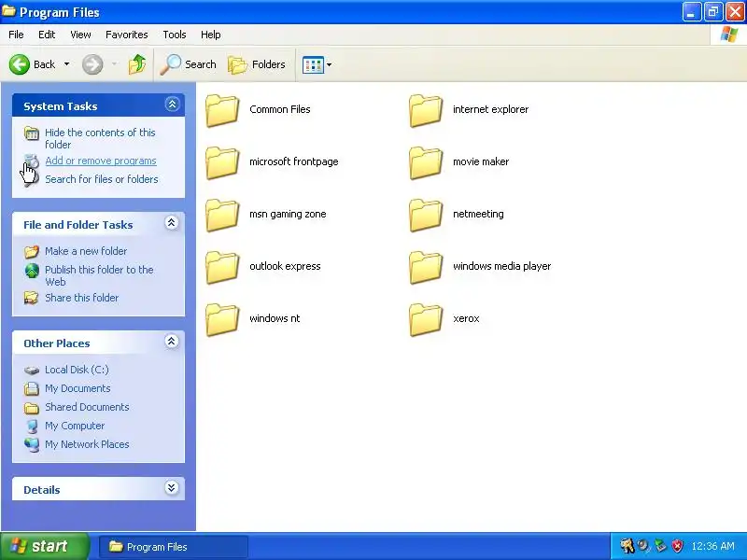Viewport: 747px width, 560px height.
Task: Expand the Details panel
Action: [x=172, y=487]
